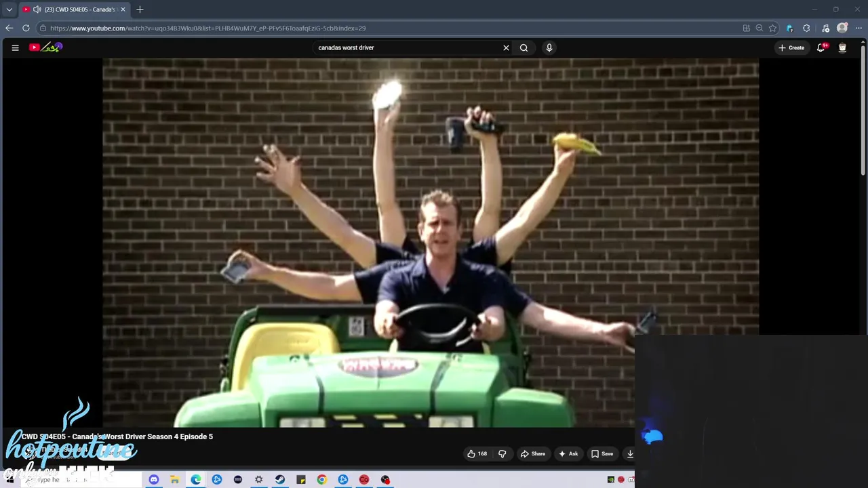
Task: Open File Explorer from the taskbar
Action: (x=175, y=480)
